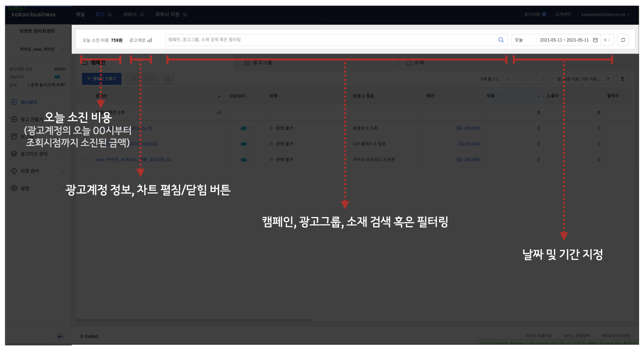This screenshot has width=644, height=349.
Task: Click the bulk OFF button
Action: [150, 79]
